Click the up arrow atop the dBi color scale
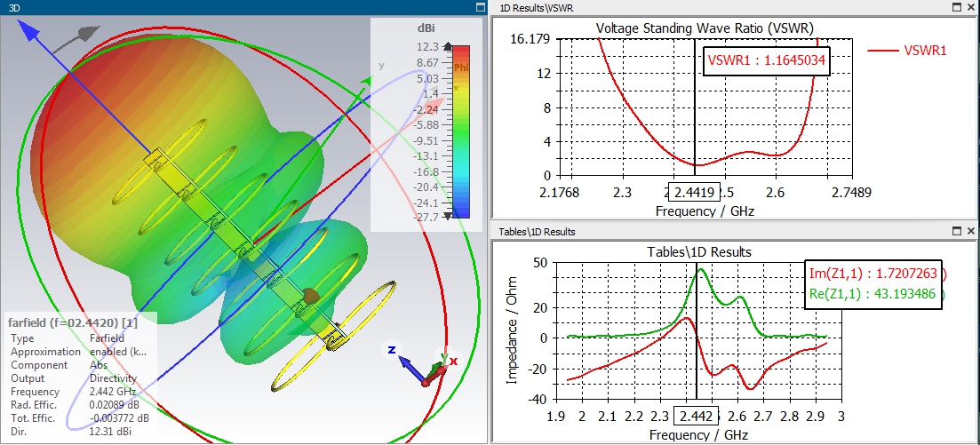The height and width of the screenshot is (445, 980). click(447, 46)
